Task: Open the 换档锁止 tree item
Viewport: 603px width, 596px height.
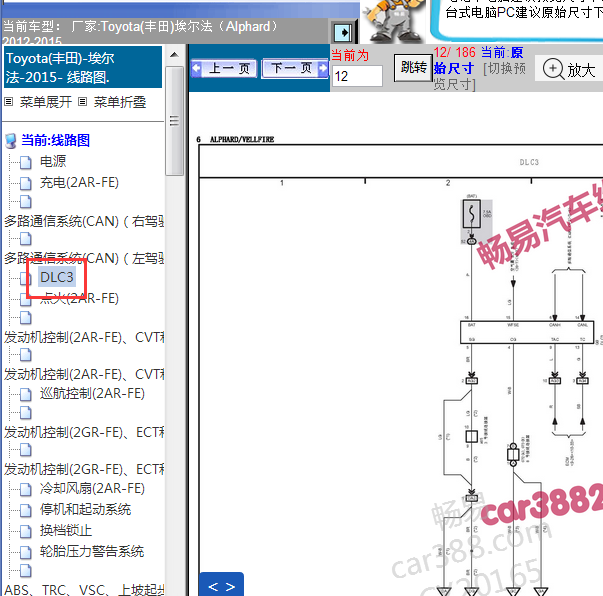Action: coord(66,530)
